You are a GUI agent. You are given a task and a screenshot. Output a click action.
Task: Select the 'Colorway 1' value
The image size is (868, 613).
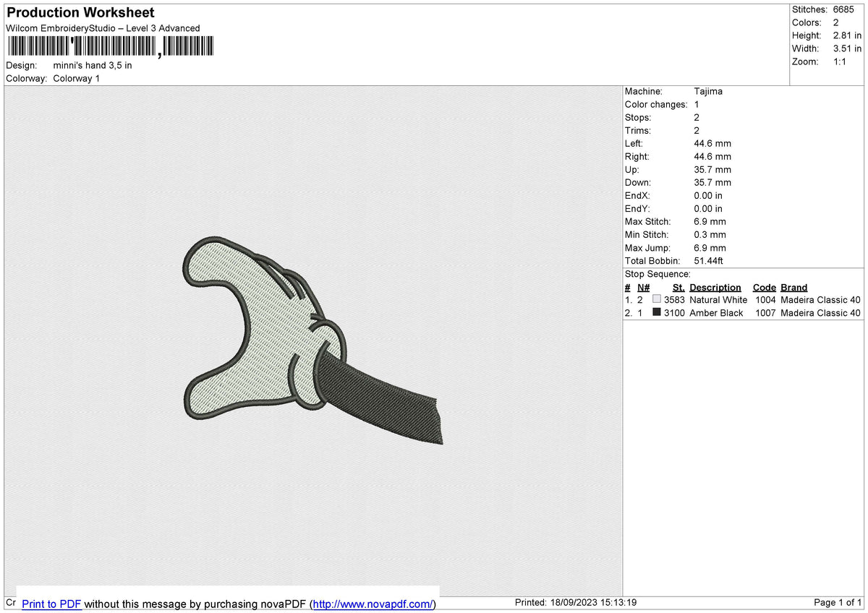point(77,78)
